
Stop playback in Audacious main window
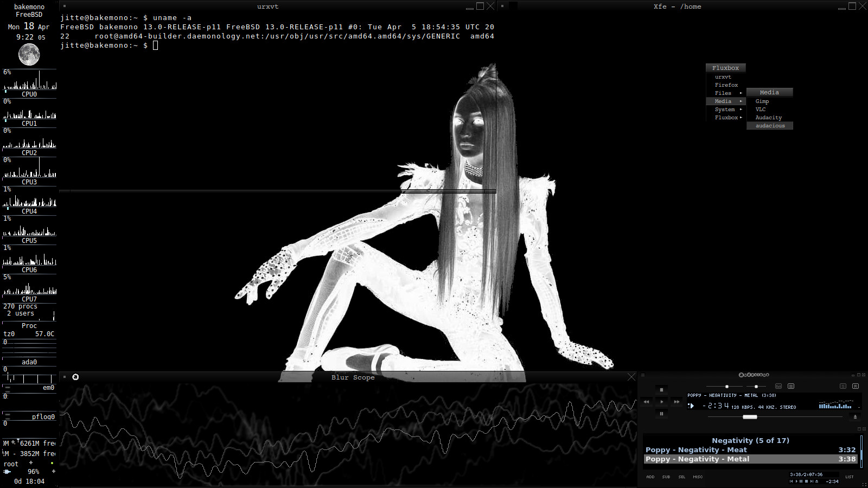pos(661,390)
